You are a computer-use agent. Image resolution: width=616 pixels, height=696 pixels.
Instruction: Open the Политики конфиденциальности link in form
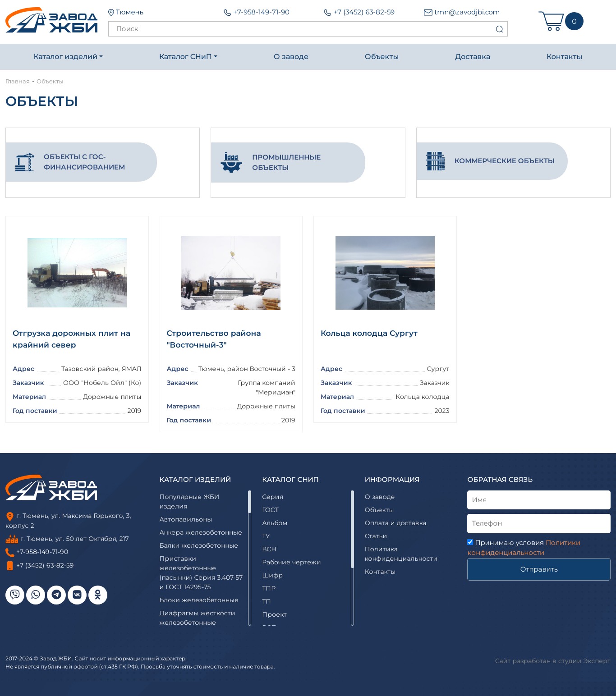524,548
